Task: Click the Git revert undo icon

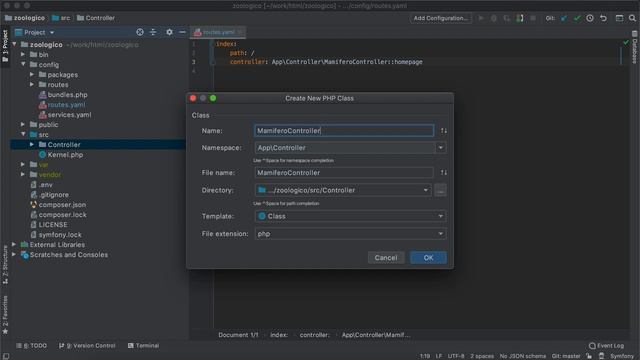Action: coord(603,18)
